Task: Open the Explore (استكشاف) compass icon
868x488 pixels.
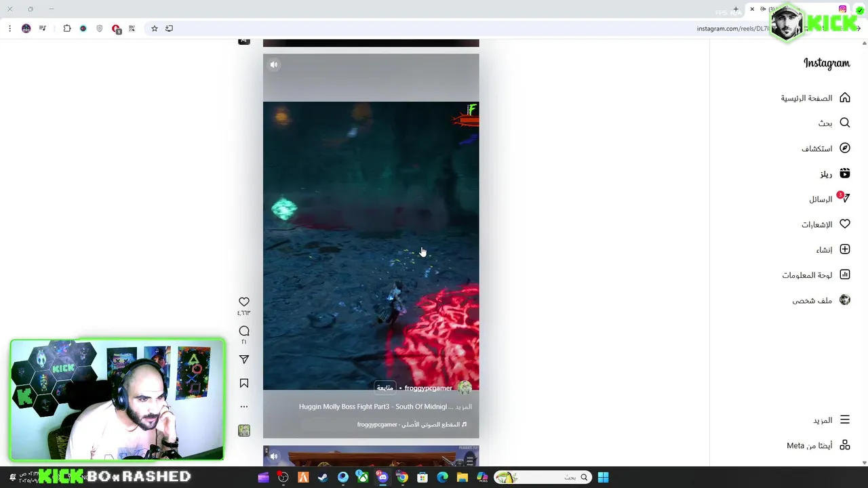Action: [x=845, y=148]
